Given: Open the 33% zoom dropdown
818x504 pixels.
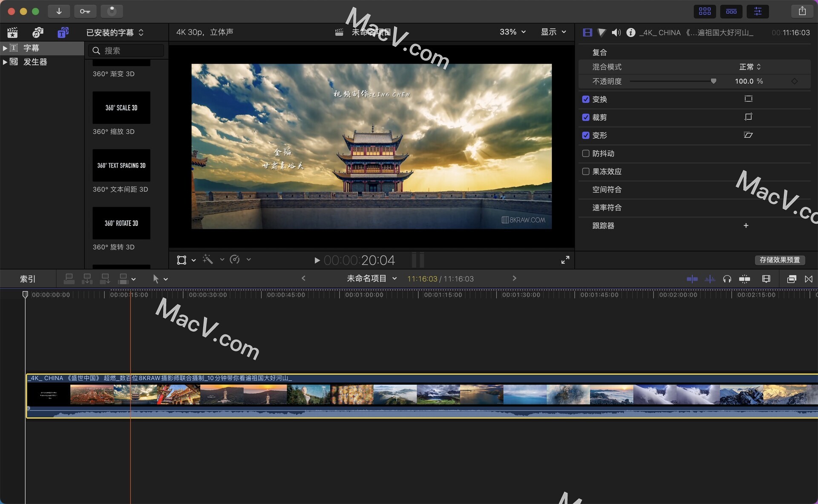Looking at the screenshot, I should point(513,32).
